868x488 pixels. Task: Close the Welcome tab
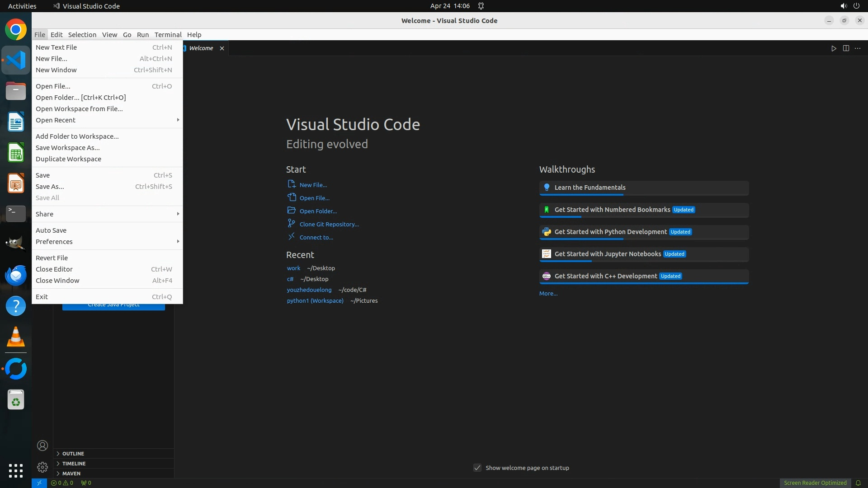pos(222,48)
